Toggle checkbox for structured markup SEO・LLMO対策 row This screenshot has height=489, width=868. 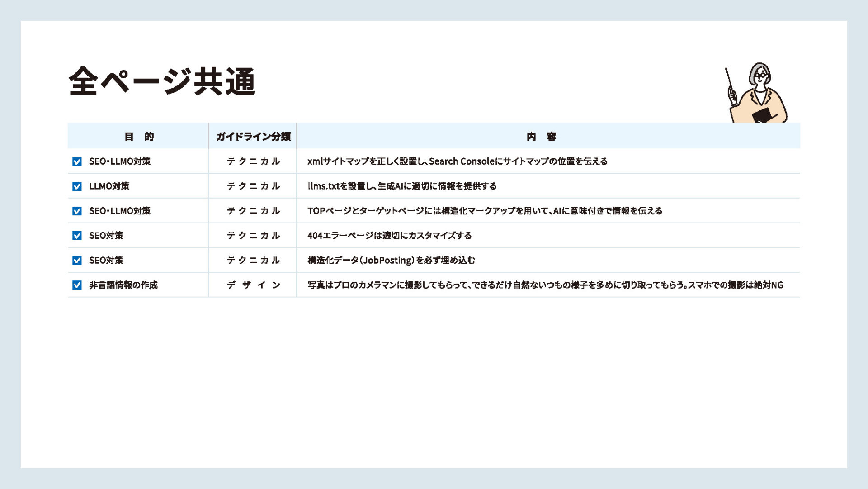click(77, 211)
